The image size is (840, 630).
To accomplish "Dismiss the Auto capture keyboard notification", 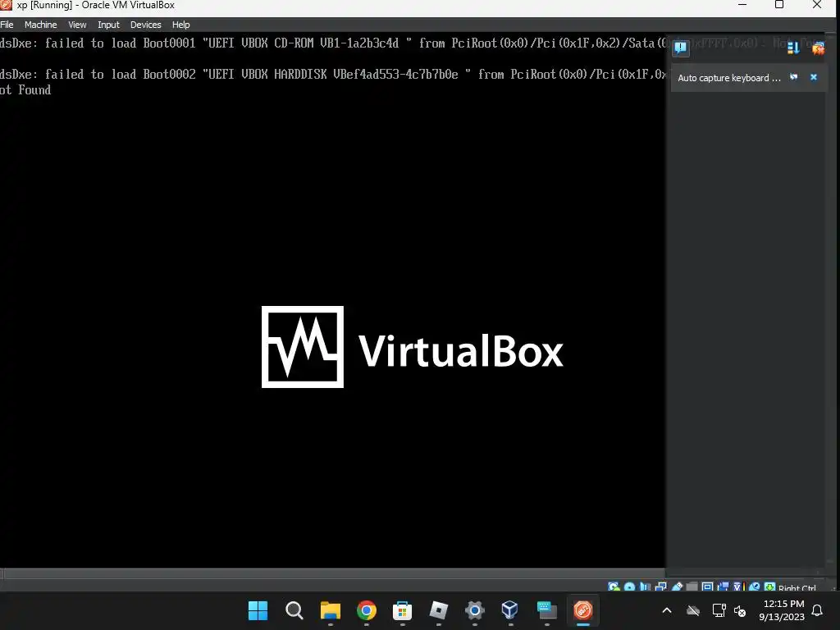I will [x=813, y=77].
